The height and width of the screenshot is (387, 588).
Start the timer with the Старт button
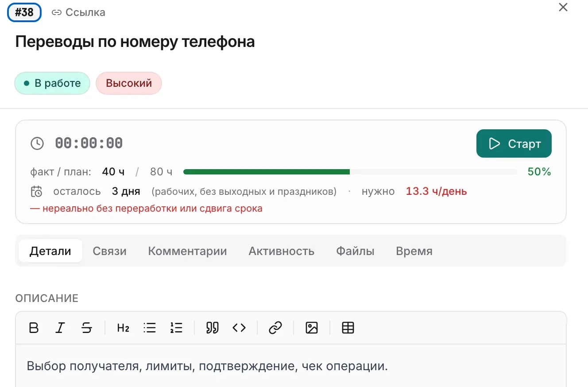[514, 143]
